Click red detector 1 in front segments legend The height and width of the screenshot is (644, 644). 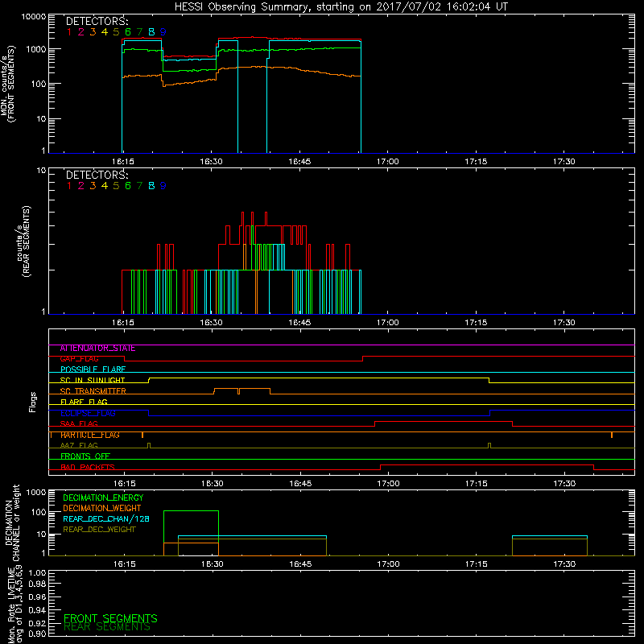[x=69, y=32]
